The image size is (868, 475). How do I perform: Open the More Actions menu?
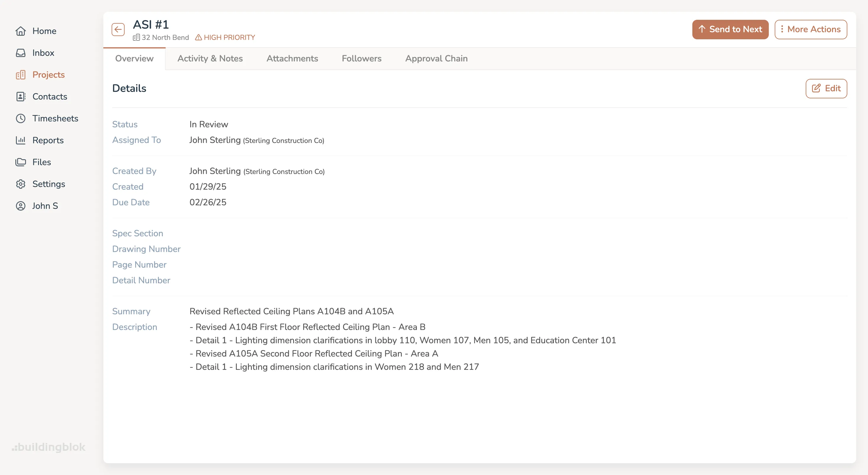click(x=811, y=29)
